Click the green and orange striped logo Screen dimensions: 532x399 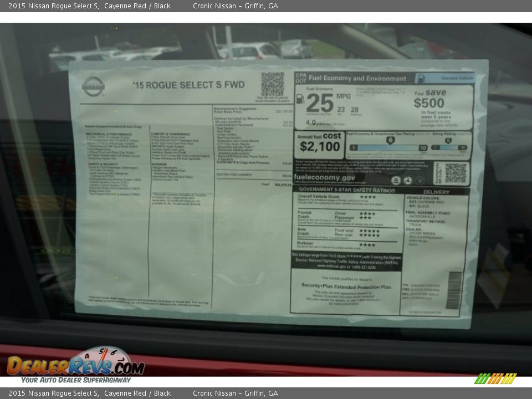click(495, 379)
